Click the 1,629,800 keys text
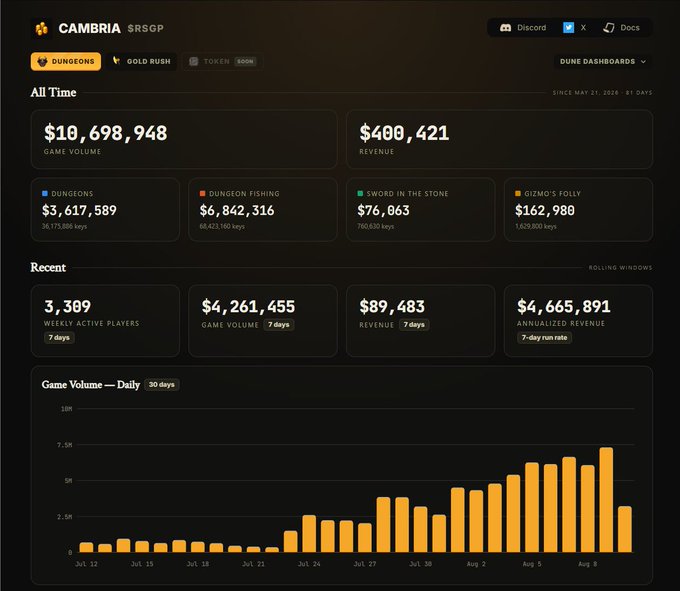 pyautogui.click(x=536, y=226)
